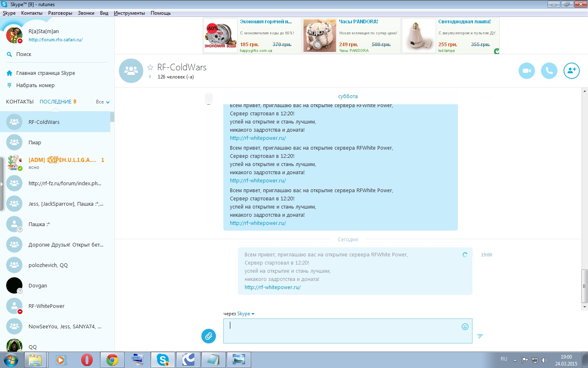Open the Инструменты menu
Image resolution: width=588 pixels, height=368 pixels.
tap(129, 13)
